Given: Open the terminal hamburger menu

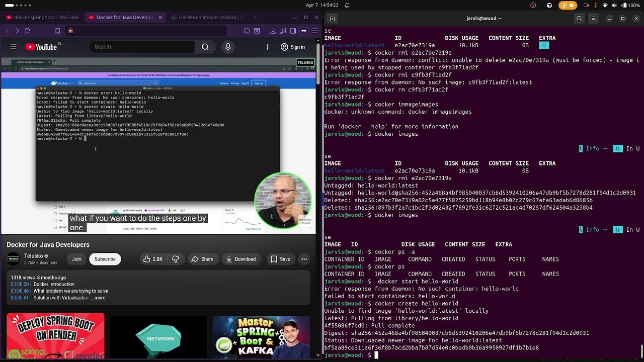Looking at the screenshot, I should pos(593,18).
